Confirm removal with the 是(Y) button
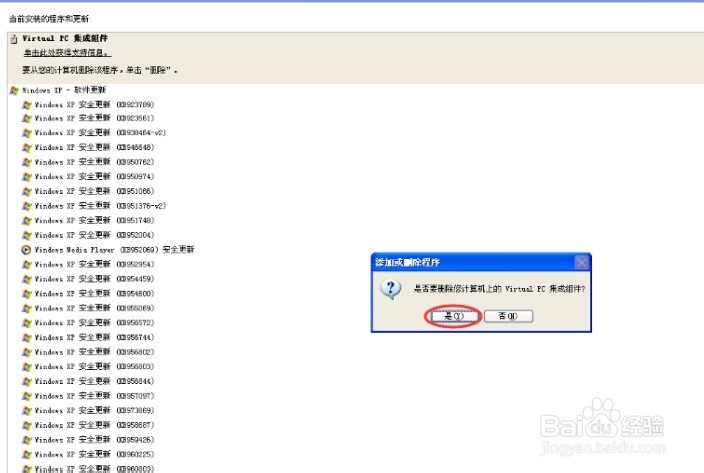 [x=453, y=316]
